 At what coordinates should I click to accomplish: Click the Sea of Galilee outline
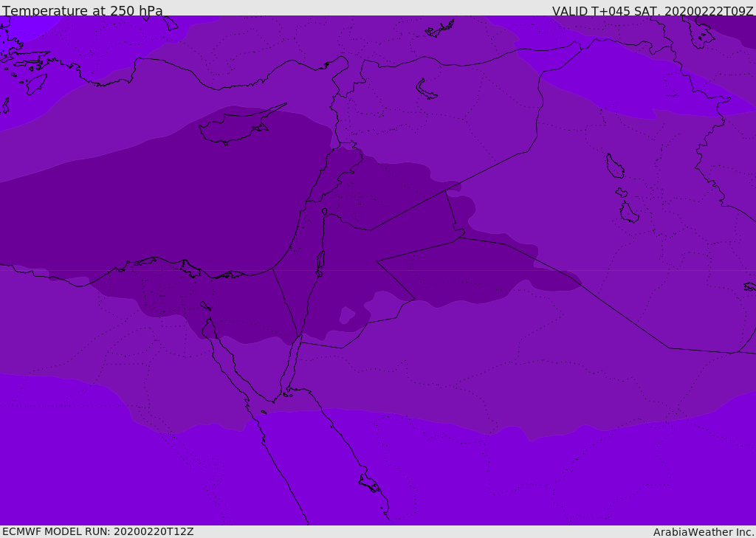pyautogui.click(x=324, y=212)
